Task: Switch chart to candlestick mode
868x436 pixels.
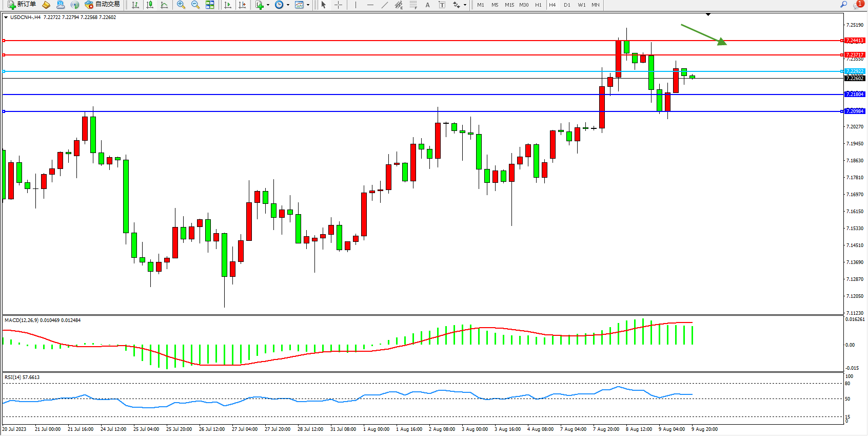Action: coord(150,5)
